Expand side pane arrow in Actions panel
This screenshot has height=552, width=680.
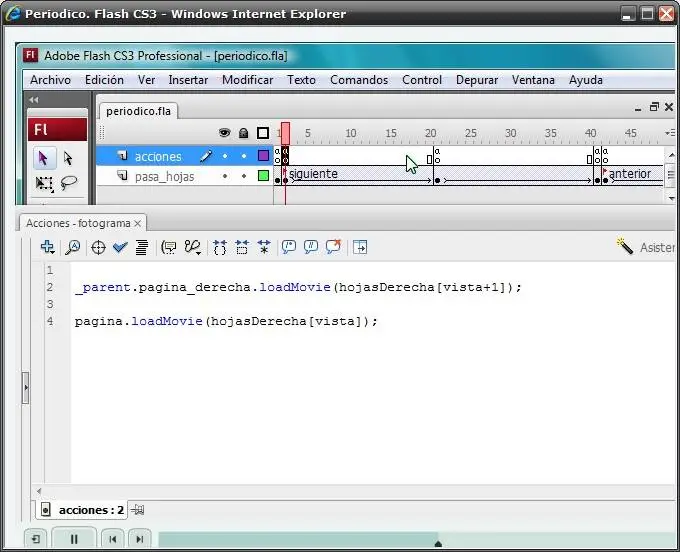tap(26, 388)
